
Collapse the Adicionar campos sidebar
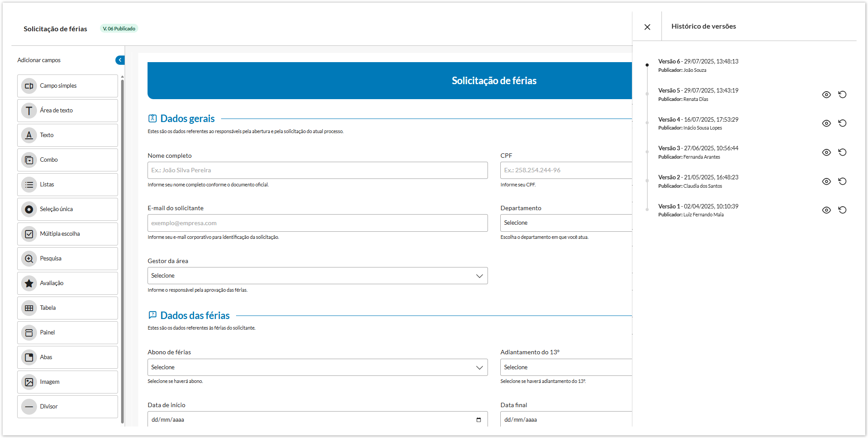pyautogui.click(x=120, y=60)
